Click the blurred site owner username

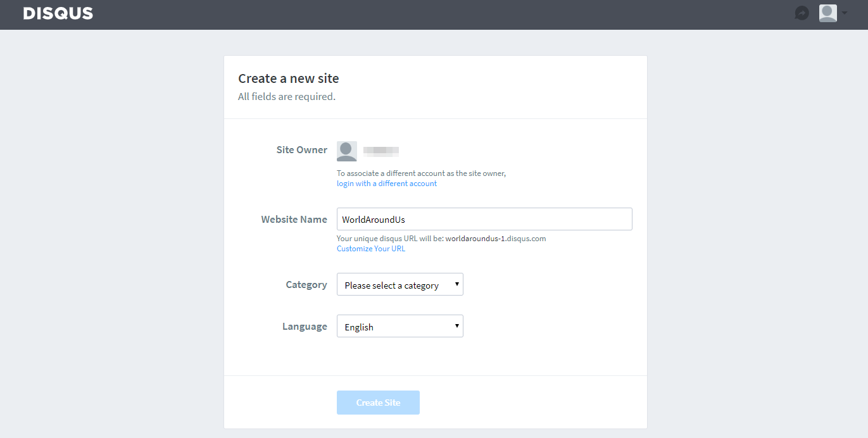coord(381,151)
